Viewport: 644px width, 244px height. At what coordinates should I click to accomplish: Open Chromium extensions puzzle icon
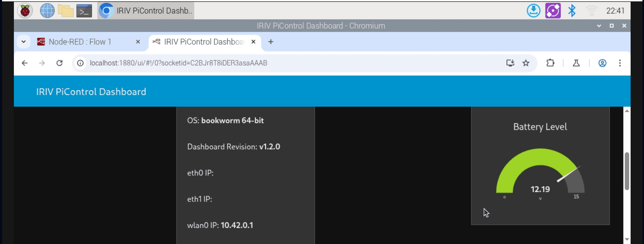click(550, 63)
